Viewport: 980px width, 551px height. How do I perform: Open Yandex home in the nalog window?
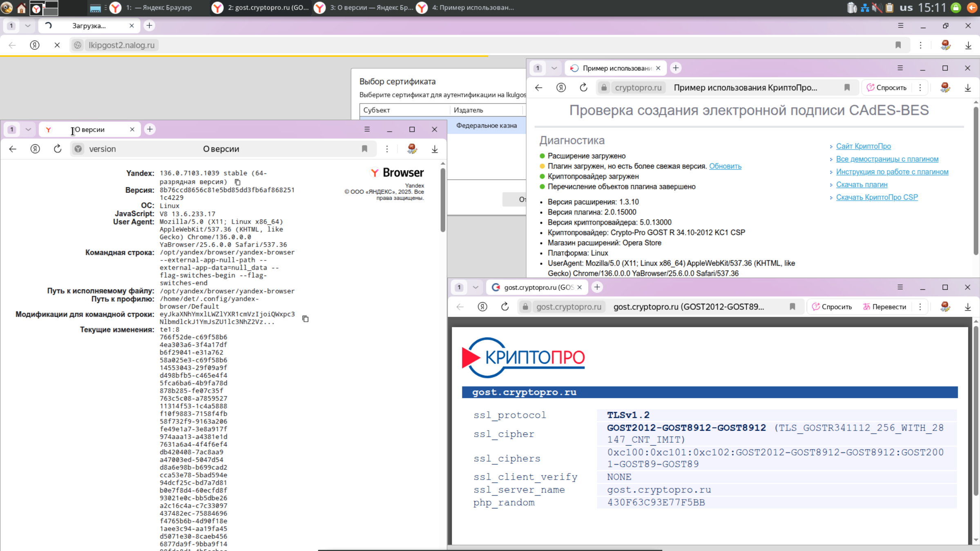tap(35, 45)
